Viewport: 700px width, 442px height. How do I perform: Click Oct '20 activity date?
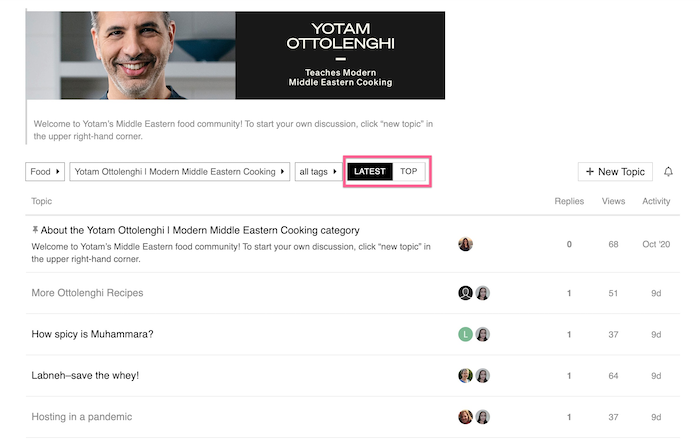point(656,244)
